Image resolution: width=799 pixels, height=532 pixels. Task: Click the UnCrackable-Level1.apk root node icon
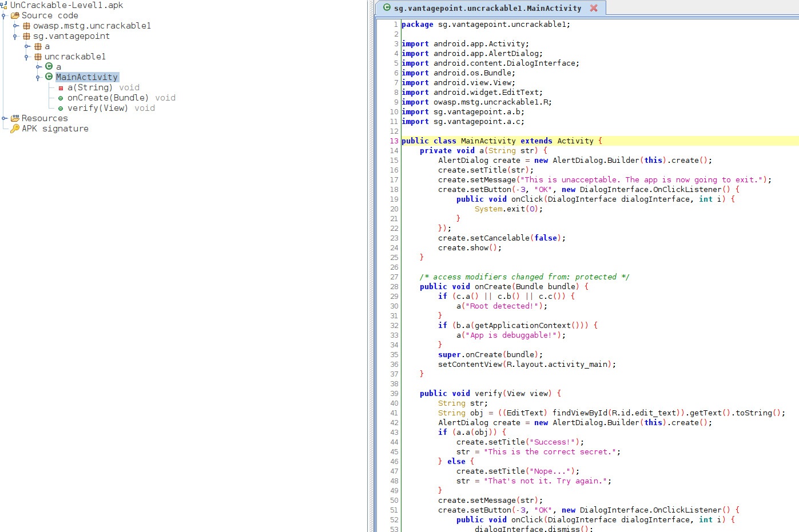[3, 5]
